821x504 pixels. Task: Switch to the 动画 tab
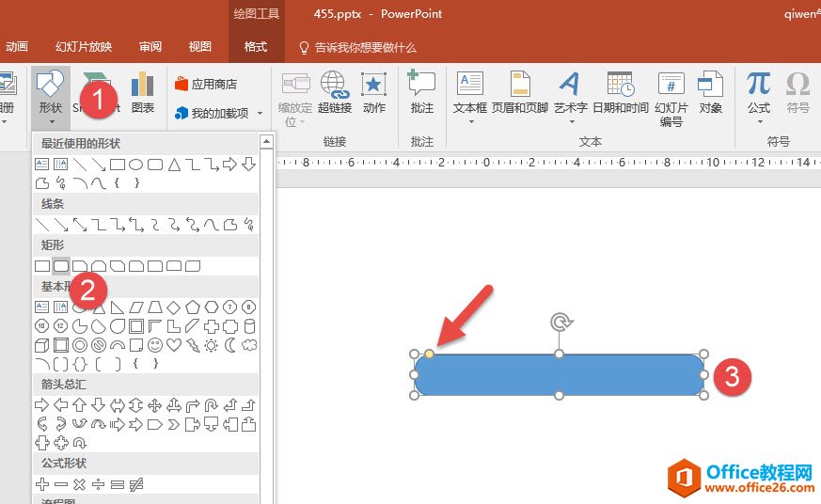(x=17, y=47)
